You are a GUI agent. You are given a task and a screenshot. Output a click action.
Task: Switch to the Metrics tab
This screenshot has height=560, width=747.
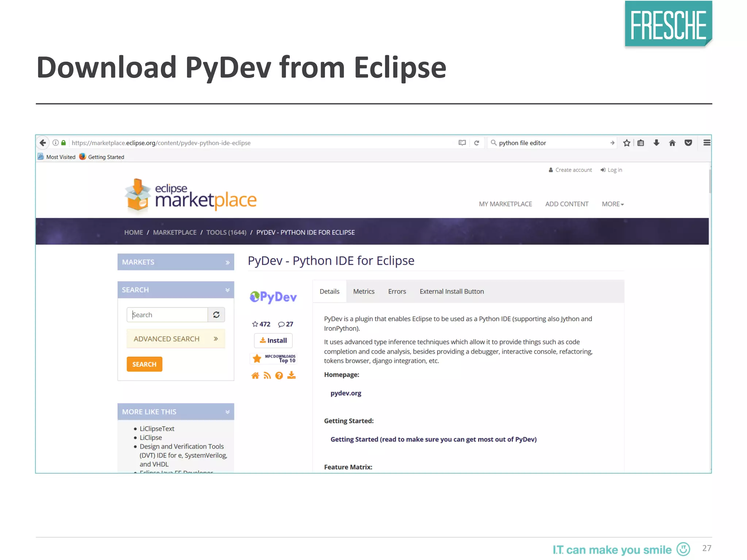pos(364,291)
